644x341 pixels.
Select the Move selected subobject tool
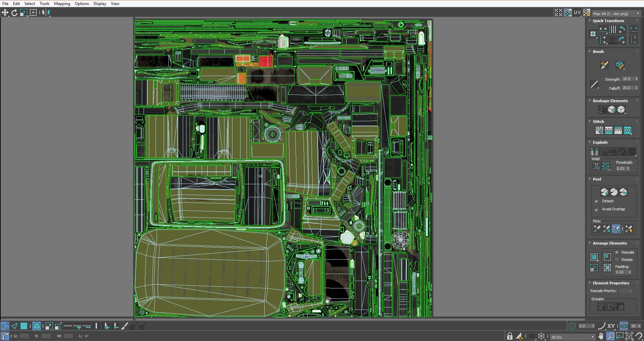5,13
